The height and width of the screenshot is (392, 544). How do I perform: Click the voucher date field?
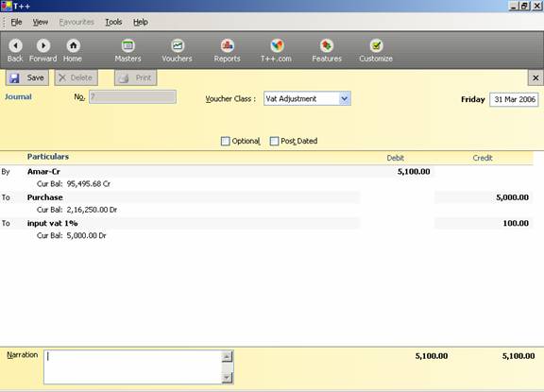pos(514,99)
